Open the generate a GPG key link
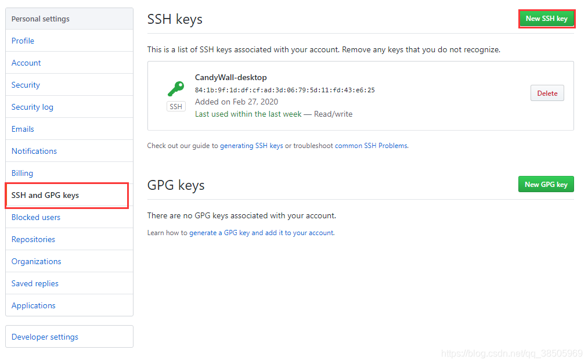This screenshot has height=364, width=588. [x=261, y=233]
